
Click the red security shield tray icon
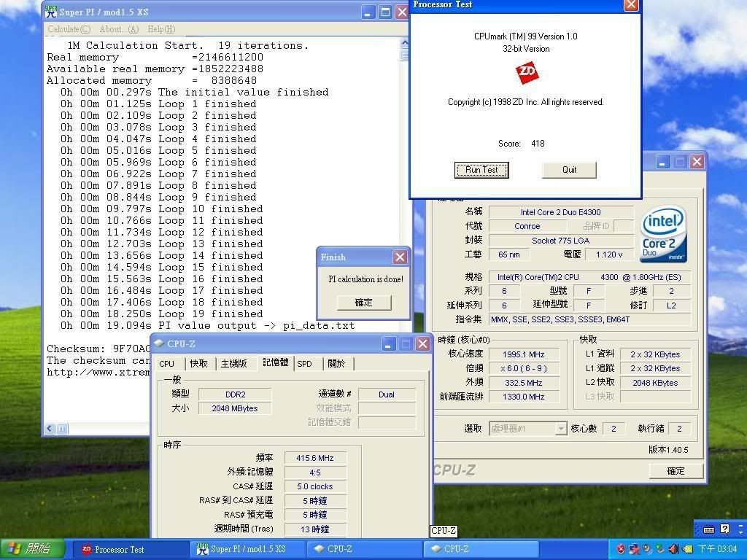pos(621,549)
